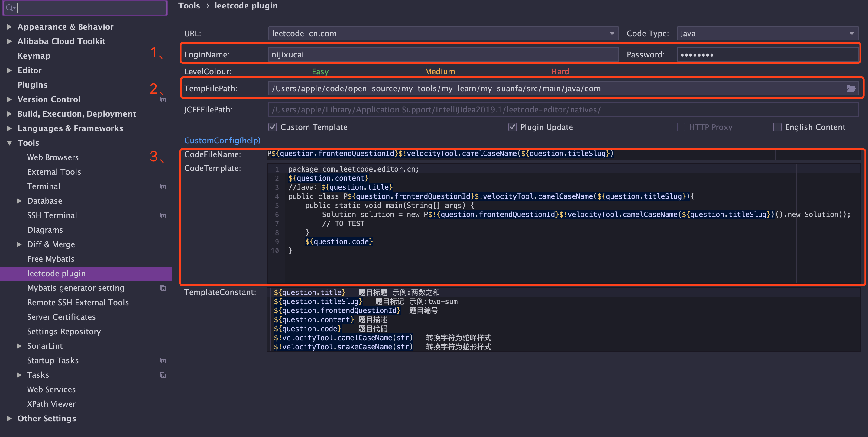Click the Medium level colour label

pyautogui.click(x=439, y=71)
